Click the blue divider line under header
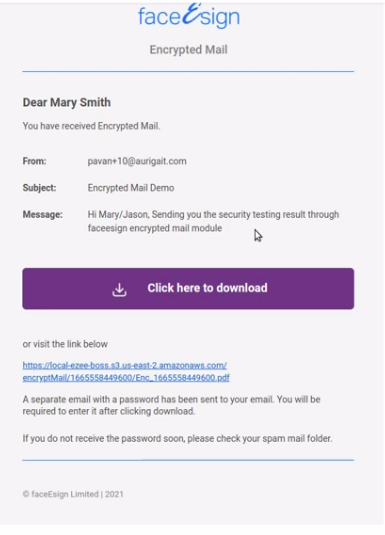 point(188,71)
